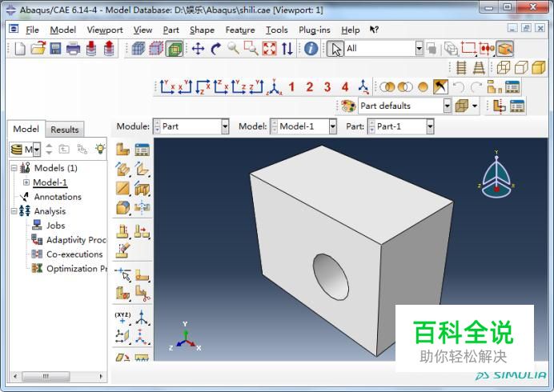Image resolution: width=554 pixels, height=392 pixels.
Task: Open the selection filter All dropdown
Action: tap(419, 48)
